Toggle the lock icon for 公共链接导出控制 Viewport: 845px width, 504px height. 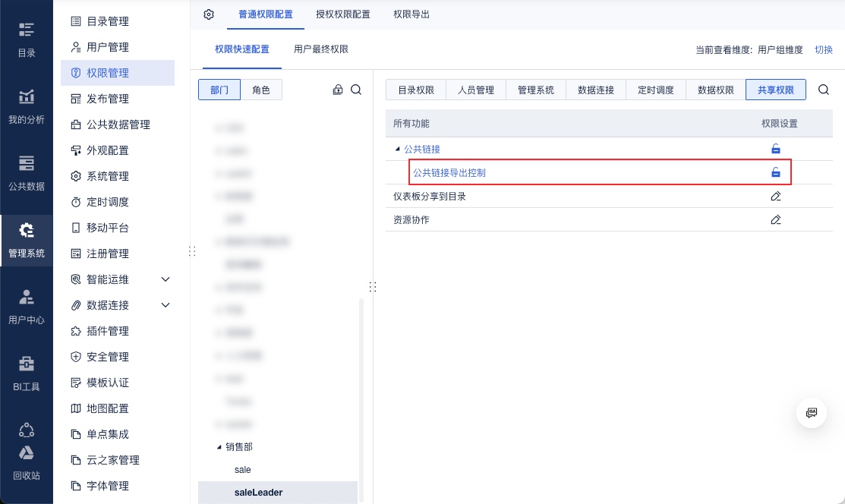775,172
